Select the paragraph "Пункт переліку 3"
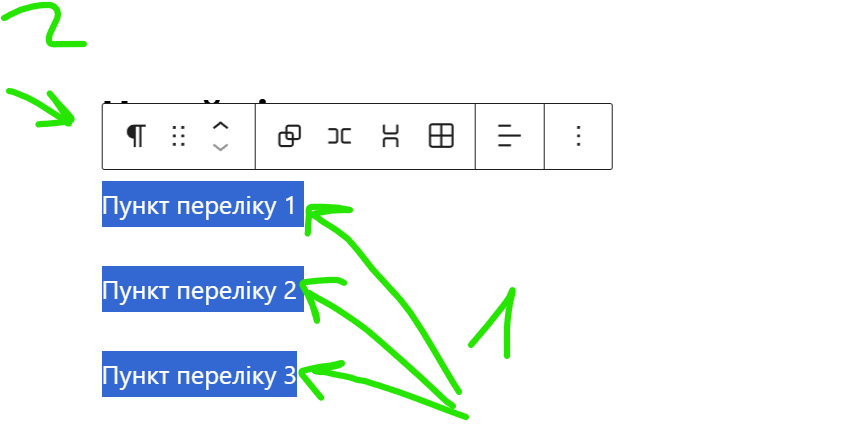This screenshot has height=433, width=843. coord(199,374)
